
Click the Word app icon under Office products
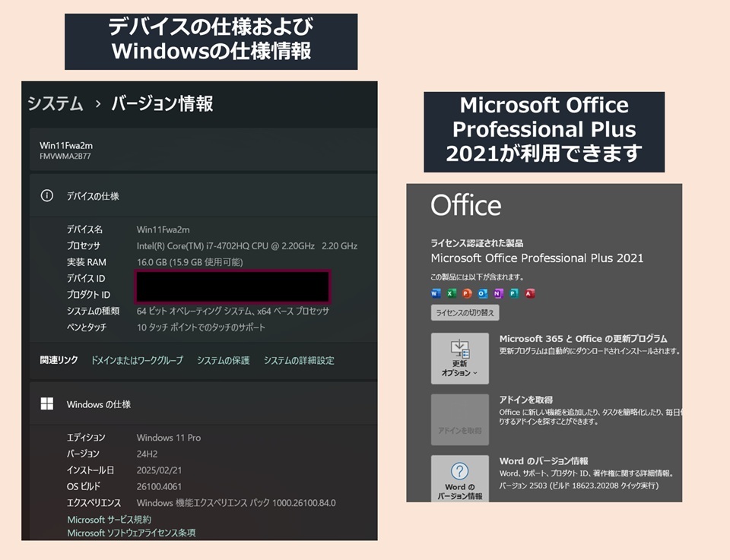436,293
